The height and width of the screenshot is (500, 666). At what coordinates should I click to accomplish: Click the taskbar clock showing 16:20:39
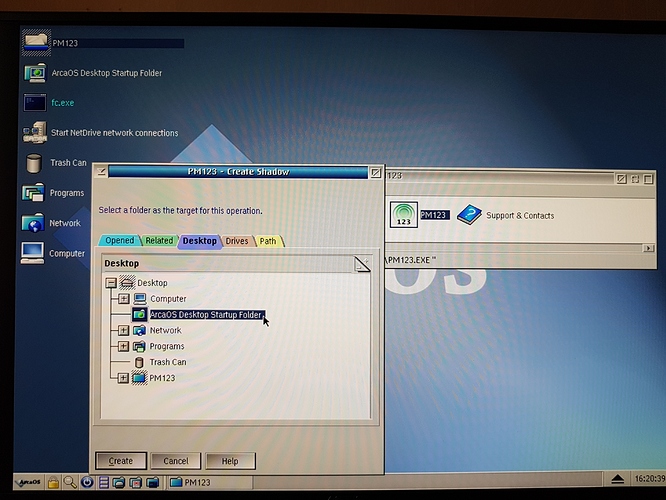point(649,479)
